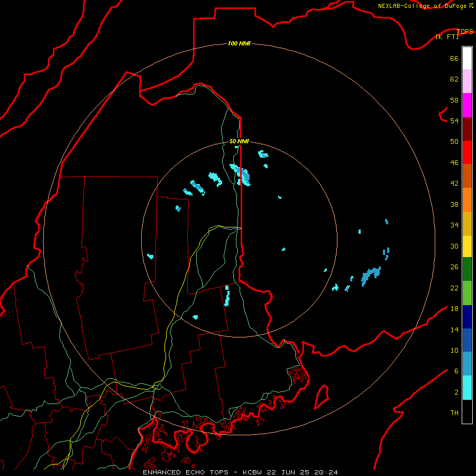Click the dark green legend swatch near 26

pyautogui.click(x=467, y=269)
